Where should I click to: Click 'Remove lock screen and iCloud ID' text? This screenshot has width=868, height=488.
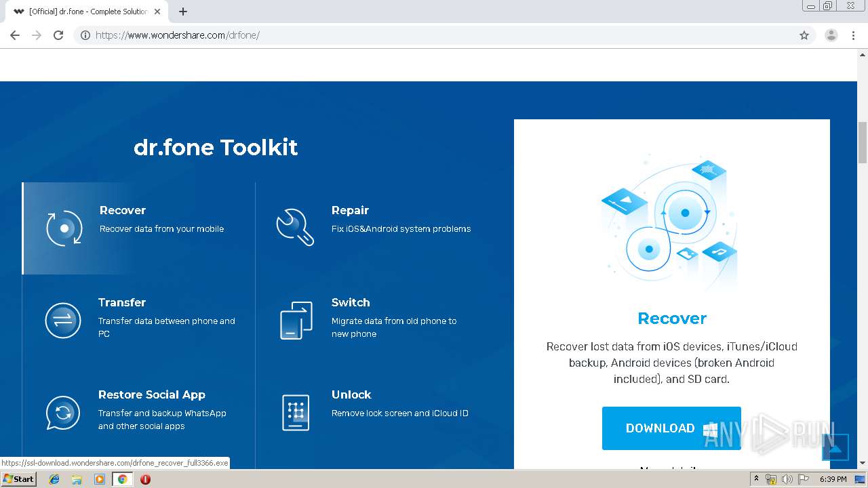coord(399,413)
